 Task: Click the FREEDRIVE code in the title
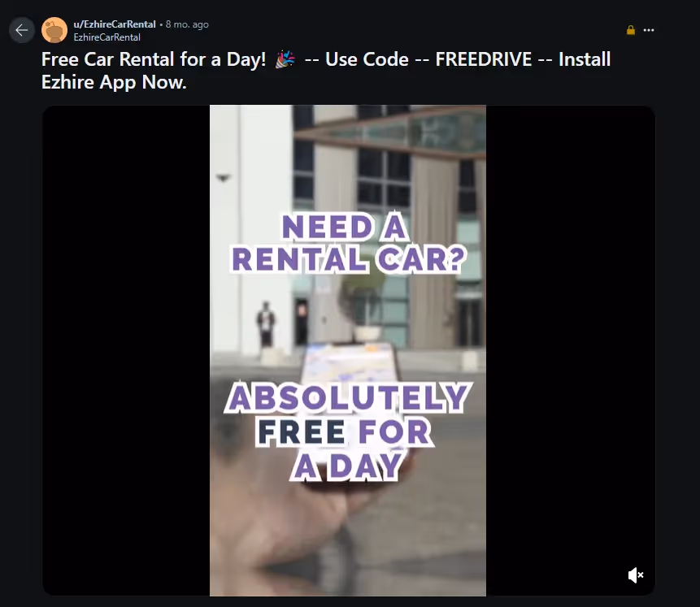pyautogui.click(x=484, y=59)
